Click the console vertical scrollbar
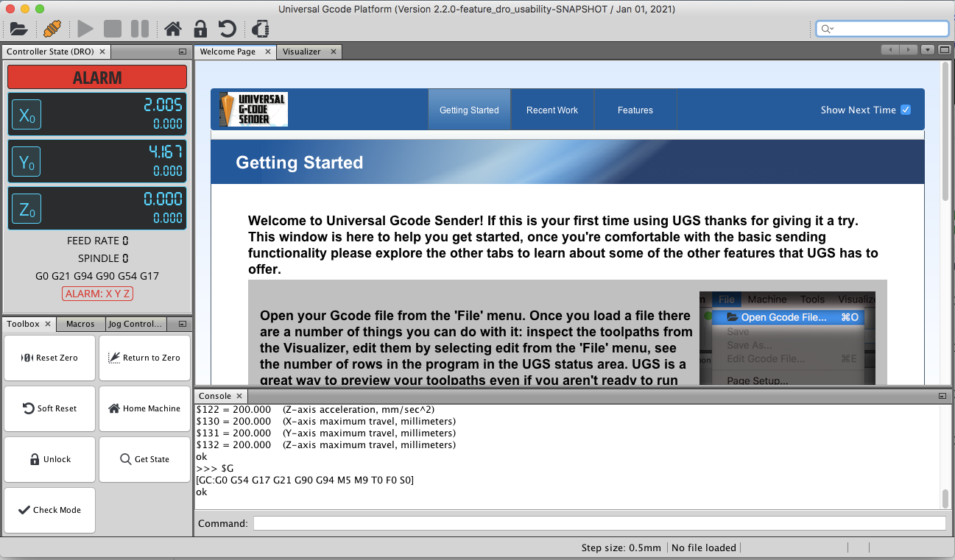Viewport: 955px width, 560px height. click(x=945, y=498)
